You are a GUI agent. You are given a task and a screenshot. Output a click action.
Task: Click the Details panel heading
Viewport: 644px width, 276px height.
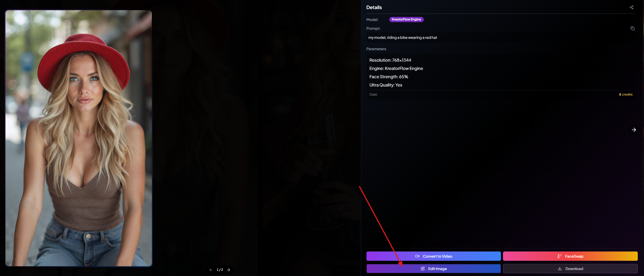374,8
